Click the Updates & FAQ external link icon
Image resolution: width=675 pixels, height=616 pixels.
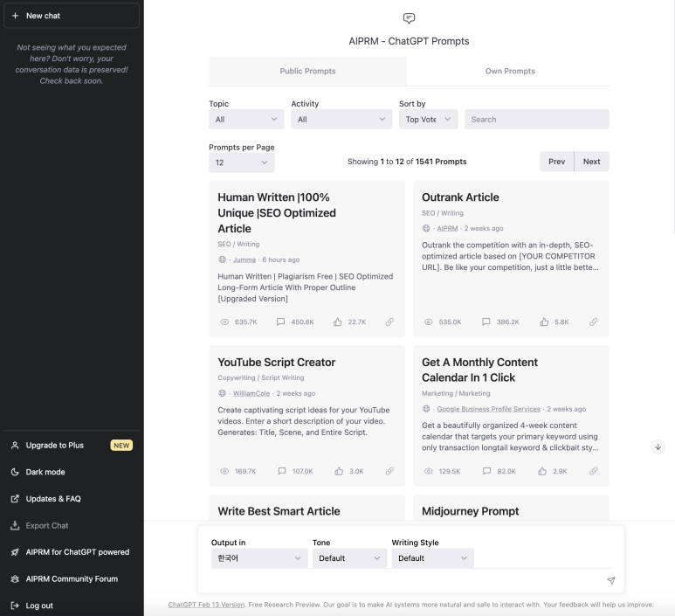15,498
